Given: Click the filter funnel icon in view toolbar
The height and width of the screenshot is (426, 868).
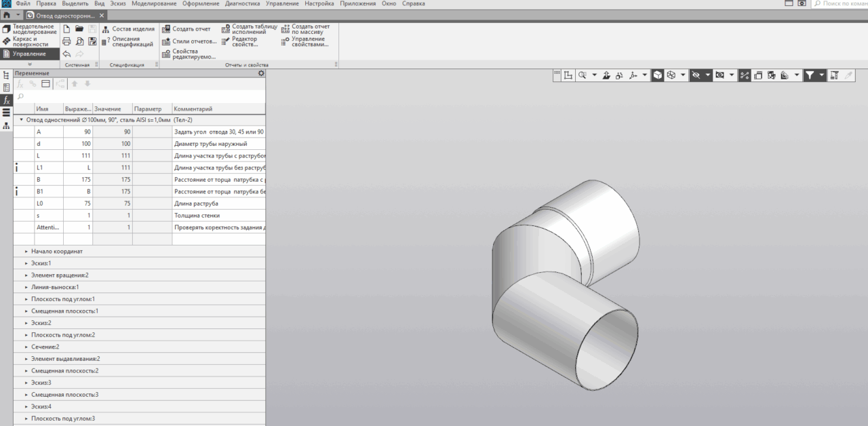Looking at the screenshot, I should [809, 75].
